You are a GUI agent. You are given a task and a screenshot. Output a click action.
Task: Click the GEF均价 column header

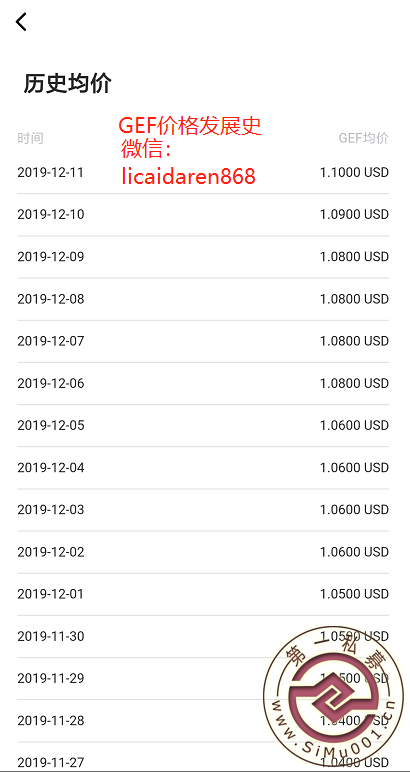coord(364,138)
